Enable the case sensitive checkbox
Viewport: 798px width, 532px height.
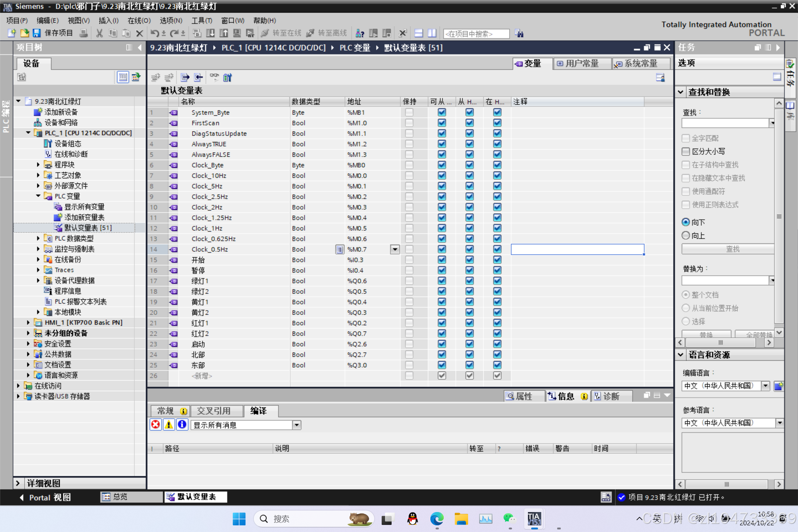[x=686, y=151]
